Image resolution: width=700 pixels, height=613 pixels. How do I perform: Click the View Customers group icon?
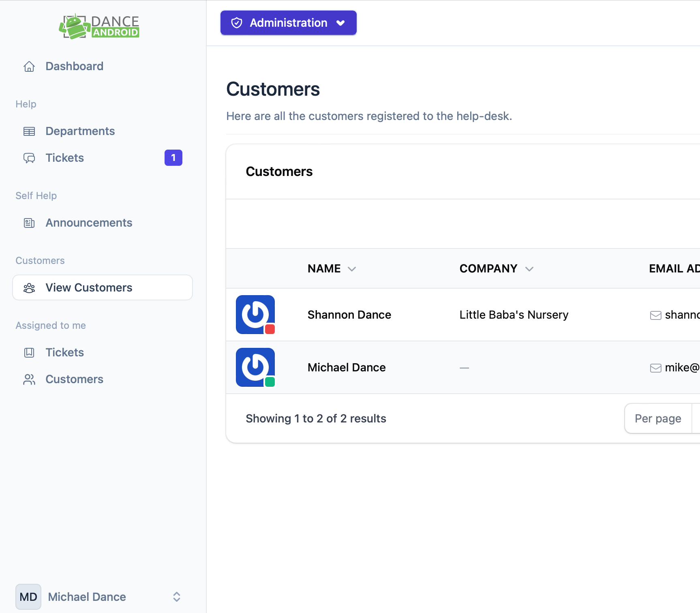[x=29, y=288]
